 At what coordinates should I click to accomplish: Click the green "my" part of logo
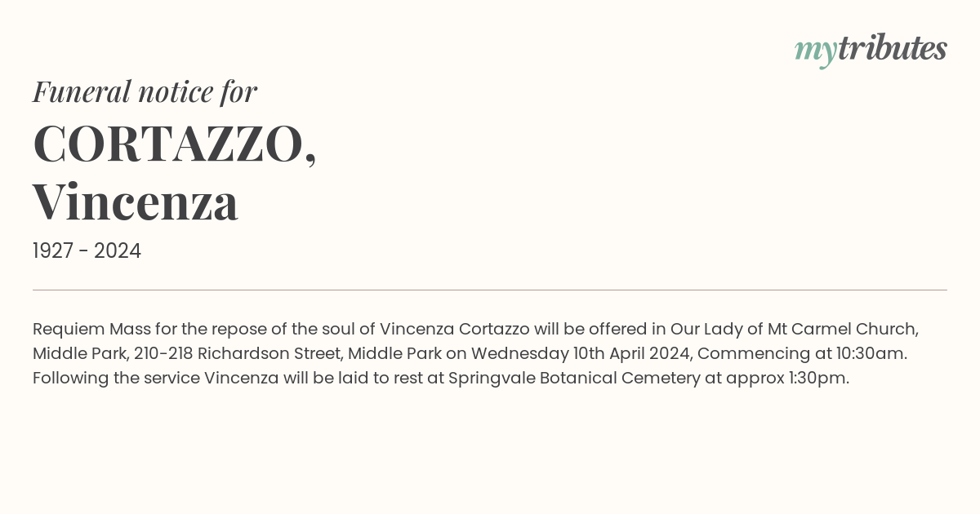pos(816,53)
